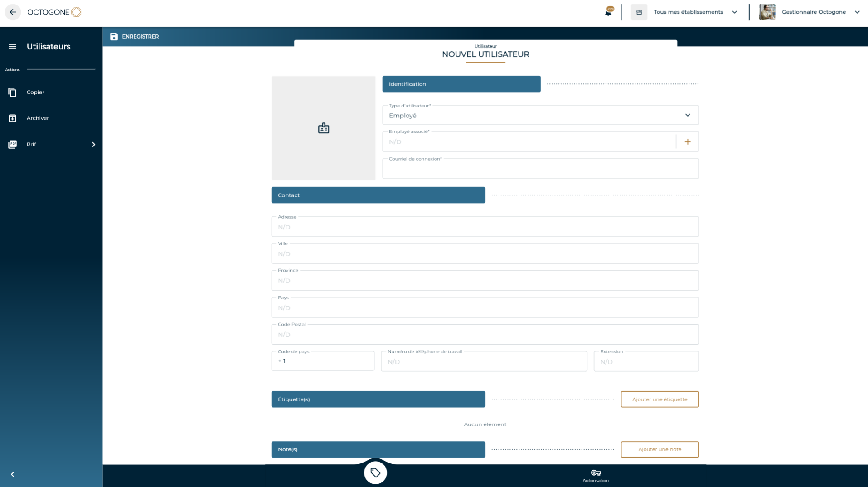The height and width of the screenshot is (487, 868).
Task: Click the Courriel de connexion field
Action: (540, 169)
